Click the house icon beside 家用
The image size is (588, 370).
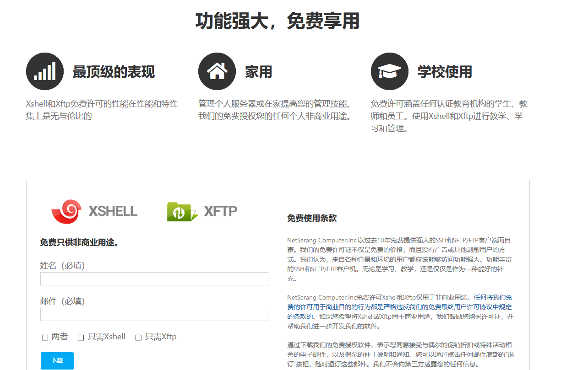pos(217,71)
